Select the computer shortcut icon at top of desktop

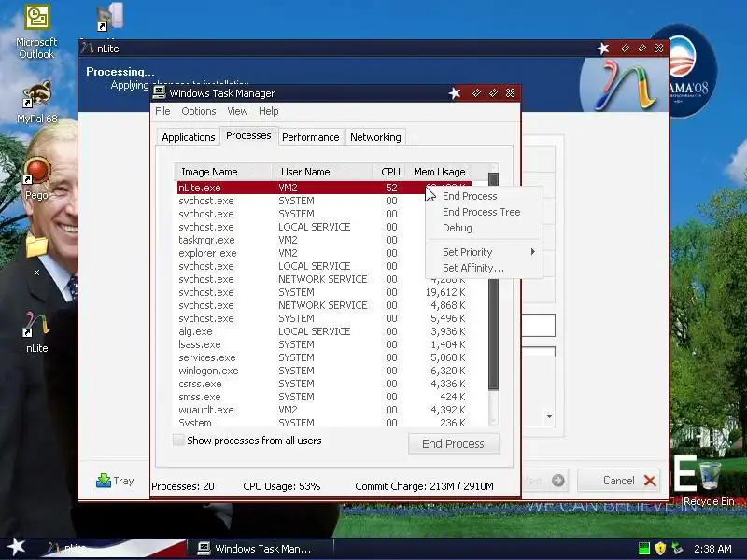tap(110, 18)
